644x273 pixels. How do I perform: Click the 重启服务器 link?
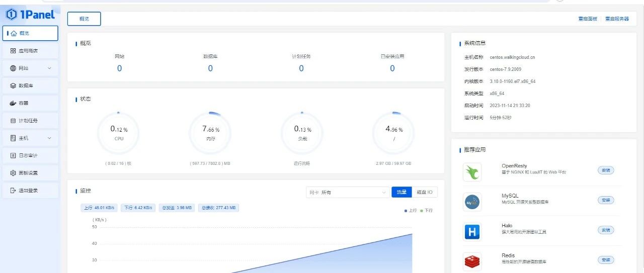click(617, 19)
